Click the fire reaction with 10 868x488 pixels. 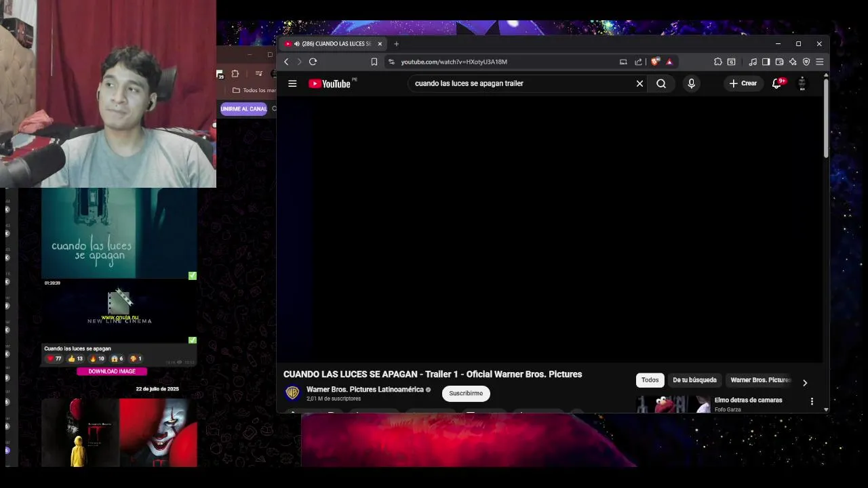(x=97, y=359)
